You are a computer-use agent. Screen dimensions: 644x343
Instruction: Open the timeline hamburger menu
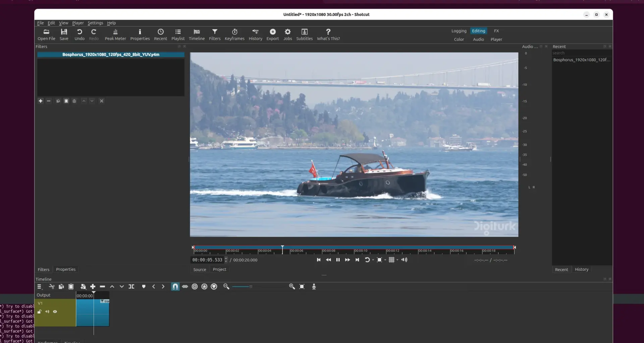click(x=39, y=286)
